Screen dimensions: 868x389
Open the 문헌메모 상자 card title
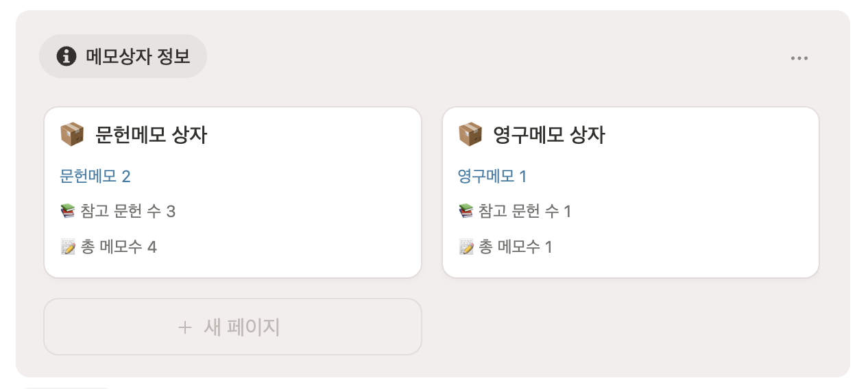[152, 135]
